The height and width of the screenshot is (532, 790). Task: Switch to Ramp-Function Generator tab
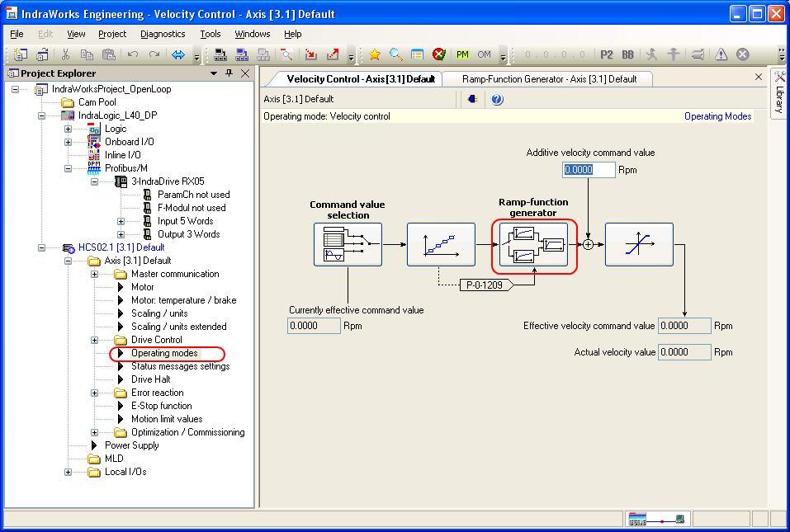coord(549,79)
